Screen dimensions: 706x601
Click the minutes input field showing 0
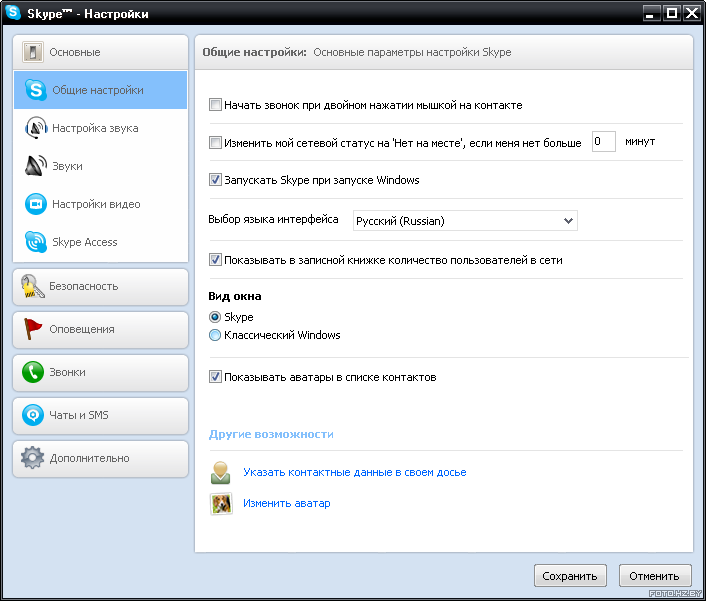pos(603,141)
